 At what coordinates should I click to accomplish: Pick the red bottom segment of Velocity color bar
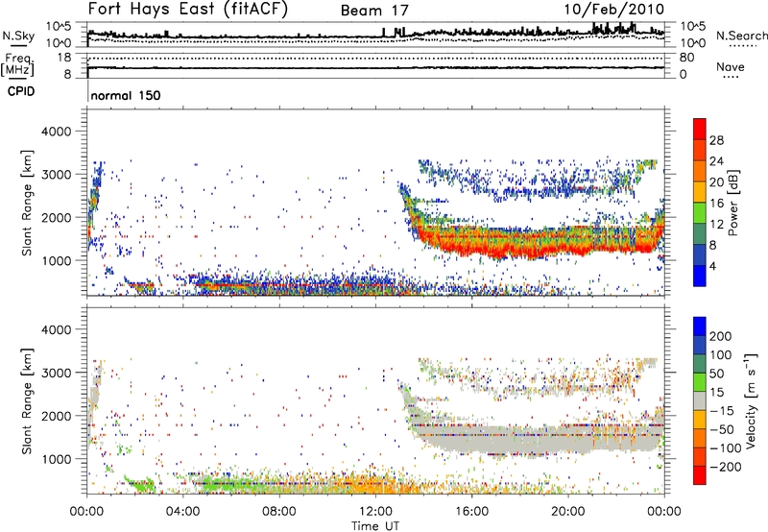coord(700,474)
